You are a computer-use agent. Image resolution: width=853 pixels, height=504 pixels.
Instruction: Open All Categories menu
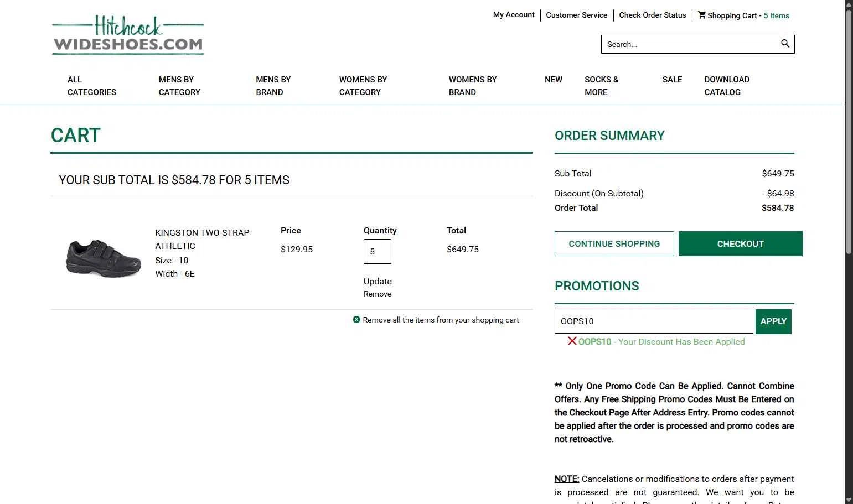(x=92, y=86)
